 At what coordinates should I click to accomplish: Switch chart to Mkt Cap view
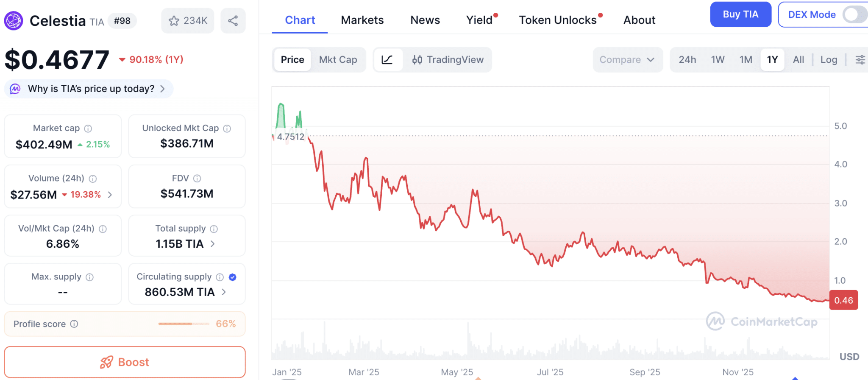point(338,60)
